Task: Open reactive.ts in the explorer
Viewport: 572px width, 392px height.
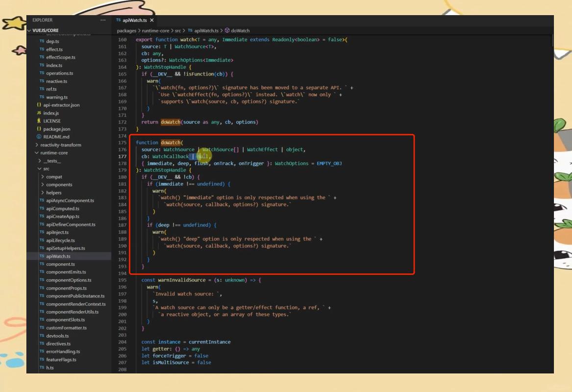Action: (56, 81)
